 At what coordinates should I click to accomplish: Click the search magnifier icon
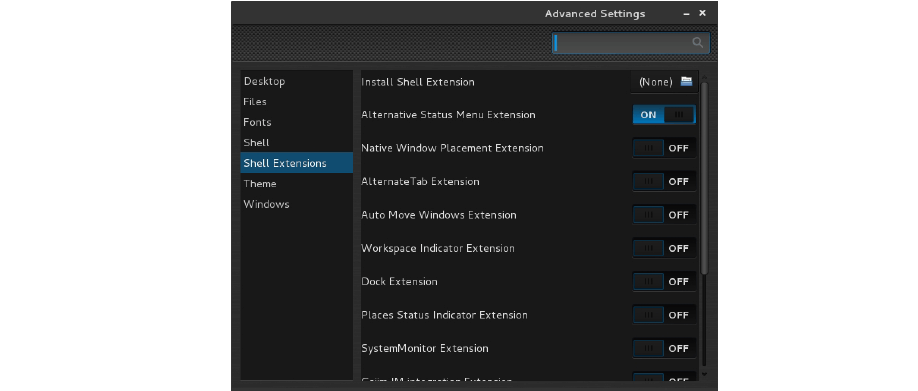pyautogui.click(x=697, y=42)
